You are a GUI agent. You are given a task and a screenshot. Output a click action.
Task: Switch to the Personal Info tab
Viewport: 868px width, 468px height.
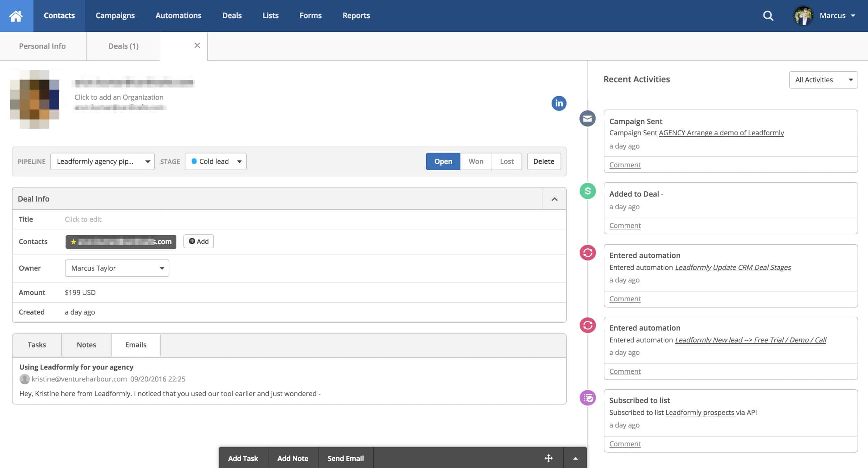[42, 46]
